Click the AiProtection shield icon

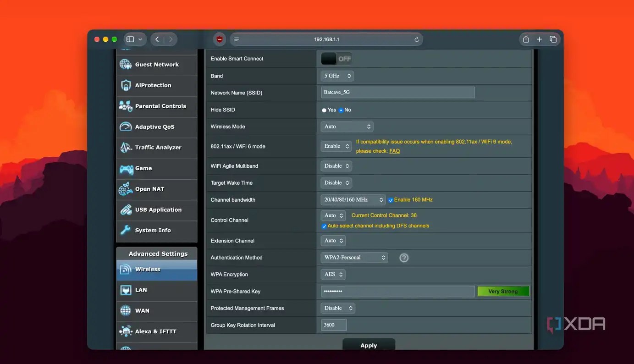[126, 85]
